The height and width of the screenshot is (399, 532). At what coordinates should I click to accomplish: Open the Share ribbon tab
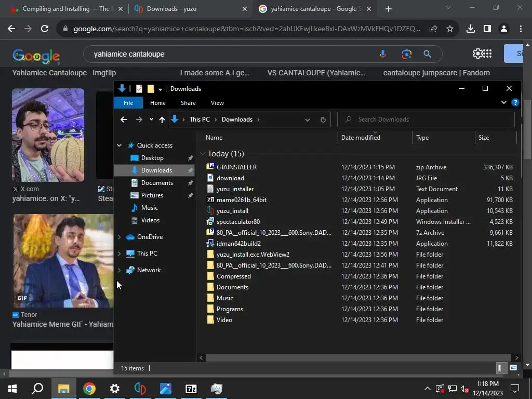pyautogui.click(x=188, y=103)
